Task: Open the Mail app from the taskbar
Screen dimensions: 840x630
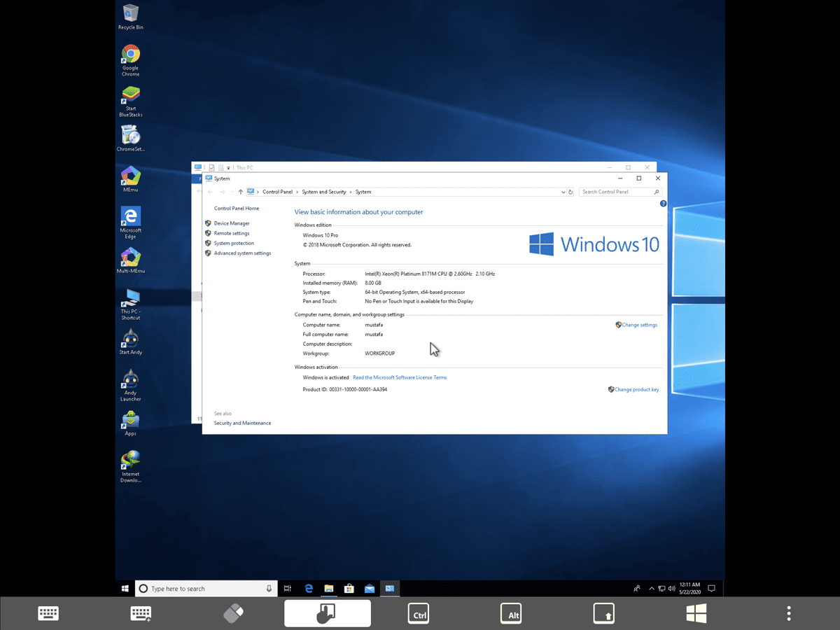Action: (370, 589)
